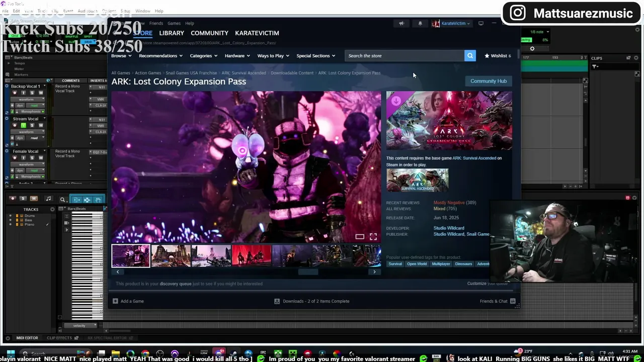Click the discovery queue link
The image size is (644, 362).
click(175, 284)
